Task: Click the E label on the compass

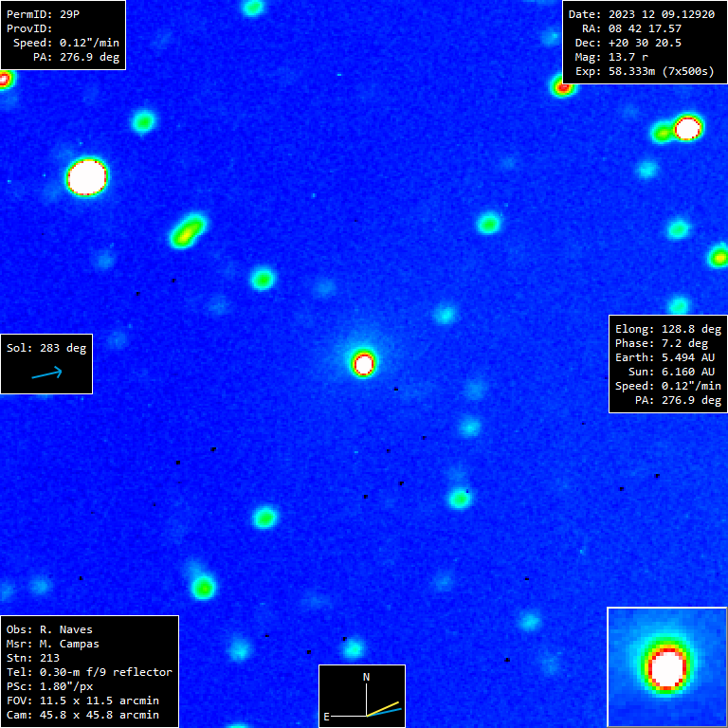Action: point(326,717)
